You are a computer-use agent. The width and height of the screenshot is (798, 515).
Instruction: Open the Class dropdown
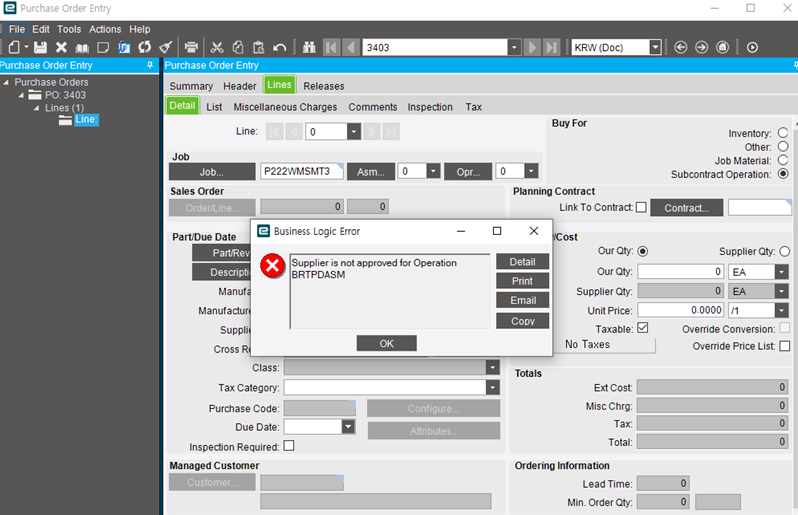pyautogui.click(x=493, y=367)
